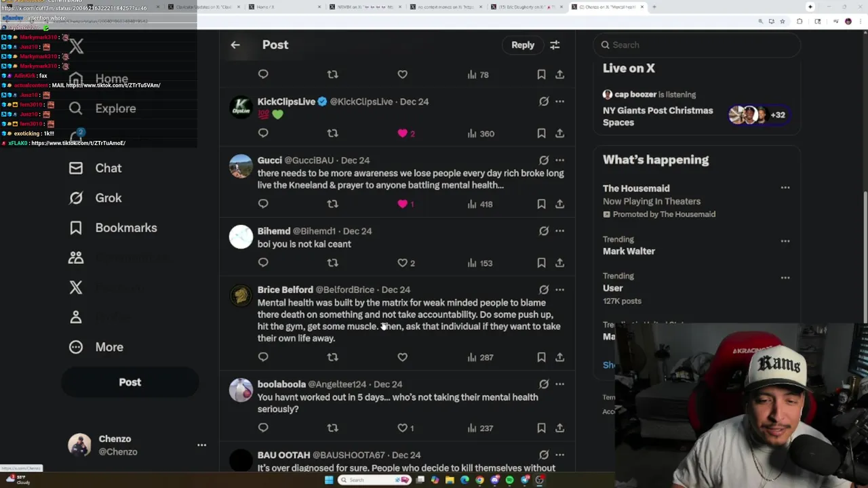Reply to Bihemd's comment
This screenshot has height=488, width=868.
tap(263, 263)
